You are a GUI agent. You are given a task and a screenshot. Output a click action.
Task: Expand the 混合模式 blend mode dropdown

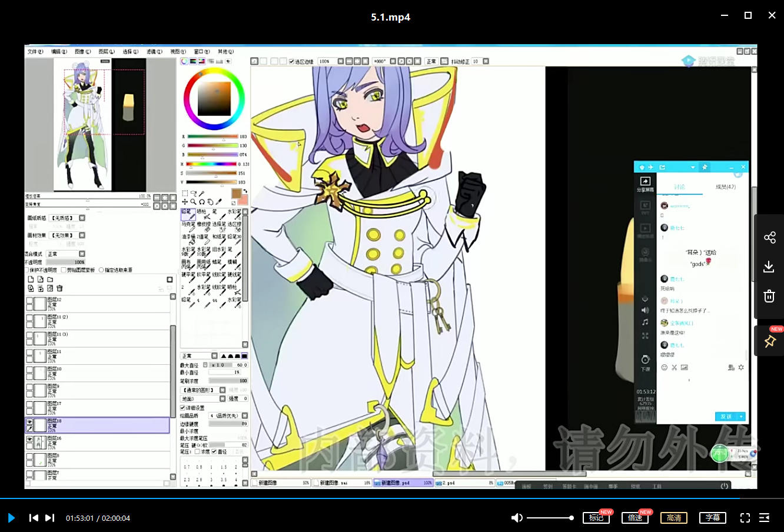point(82,254)
